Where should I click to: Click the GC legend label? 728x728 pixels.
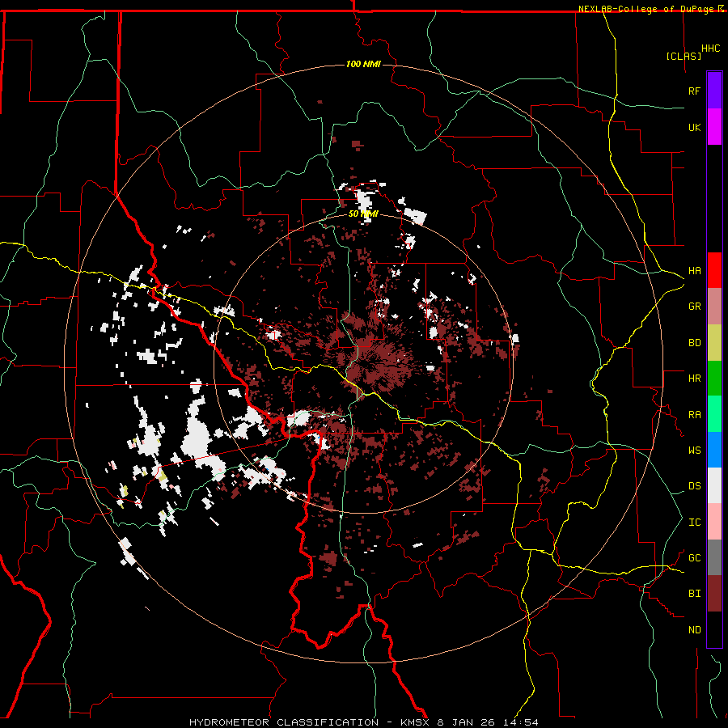[x=694, y=558]
